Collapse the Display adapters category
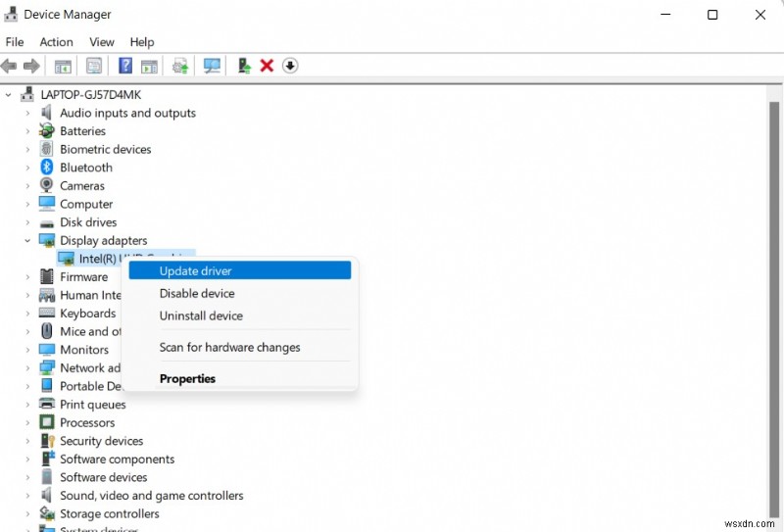The height and width of the screenshot is (532, 784). pos(27,240)
